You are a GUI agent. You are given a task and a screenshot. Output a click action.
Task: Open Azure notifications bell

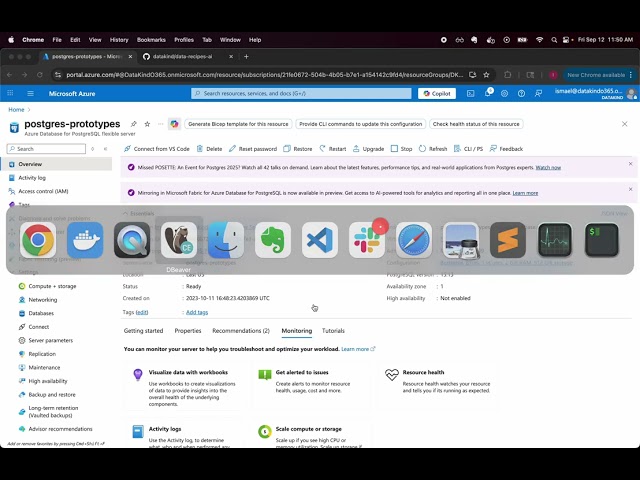coord(488,93)
